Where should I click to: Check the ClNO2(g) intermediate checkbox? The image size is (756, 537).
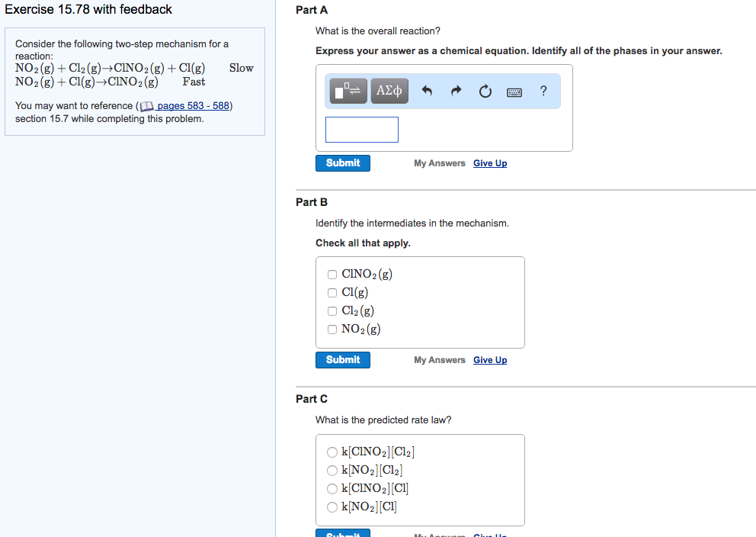point(332,274)
